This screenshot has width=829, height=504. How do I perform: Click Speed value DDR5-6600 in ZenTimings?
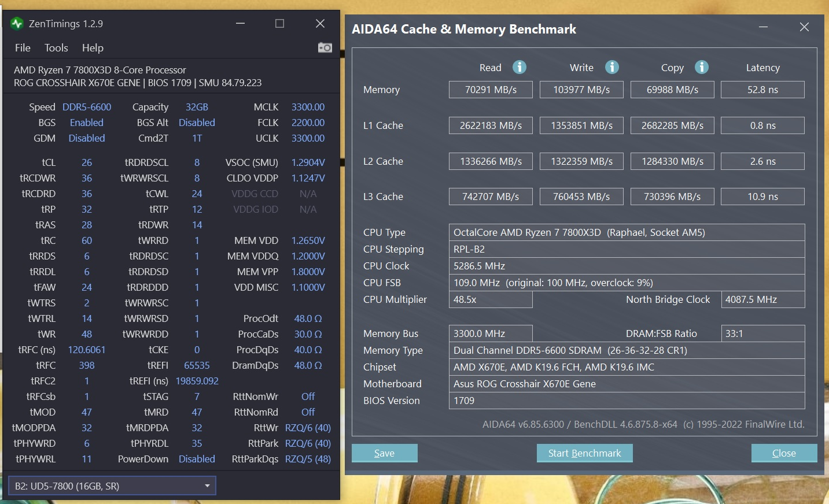coord(87,107)
